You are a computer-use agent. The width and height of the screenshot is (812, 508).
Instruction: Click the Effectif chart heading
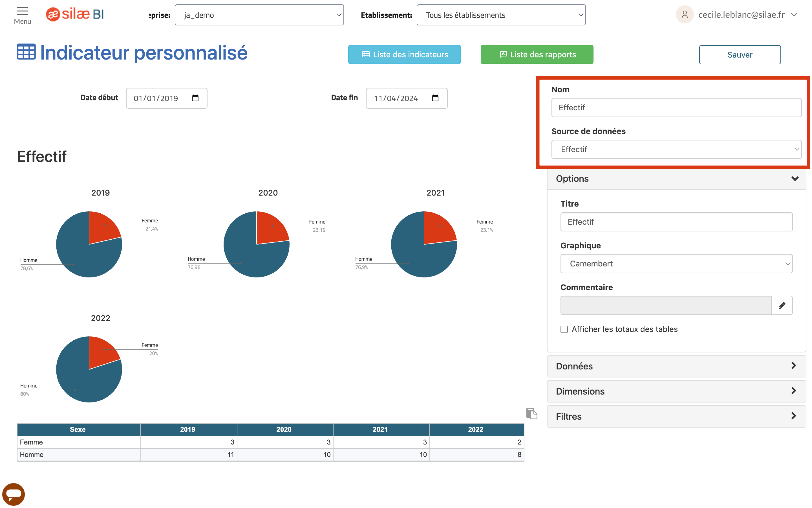click(42, 157)
